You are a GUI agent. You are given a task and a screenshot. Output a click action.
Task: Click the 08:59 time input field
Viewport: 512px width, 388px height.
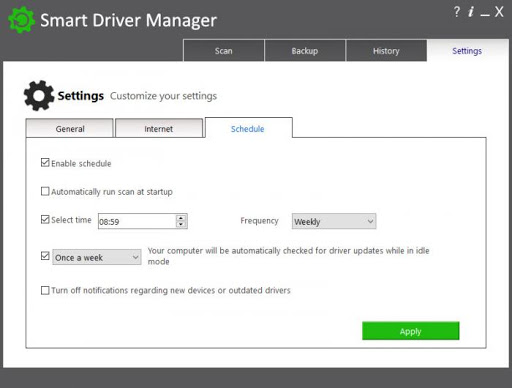point(137,221)
